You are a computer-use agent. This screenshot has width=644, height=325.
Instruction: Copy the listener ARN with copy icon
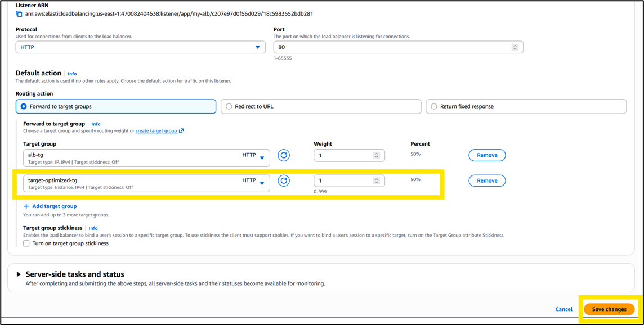[x=19, y=13]
